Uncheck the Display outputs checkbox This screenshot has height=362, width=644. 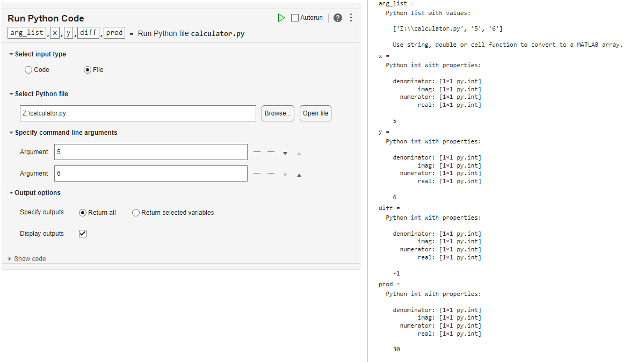tap(83, 234)
